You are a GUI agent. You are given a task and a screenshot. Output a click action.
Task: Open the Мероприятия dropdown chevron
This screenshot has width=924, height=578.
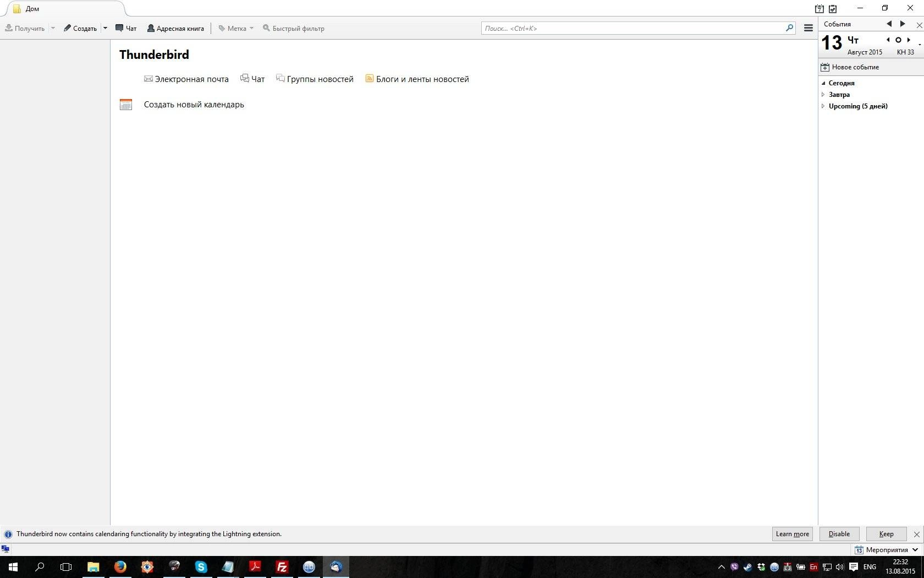click(915, 550)
